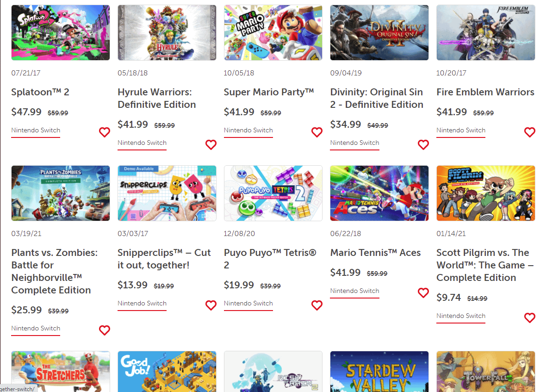540x392 pixels.
Task: Open Mario Tennis Aces title link
Action: [x=375, y=253]
